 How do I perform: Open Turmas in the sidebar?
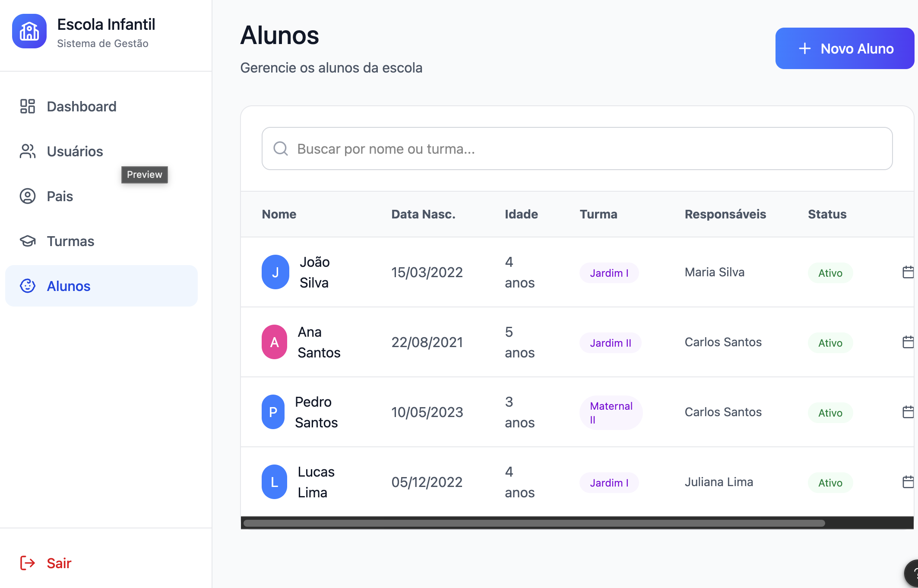click(101, 241)
